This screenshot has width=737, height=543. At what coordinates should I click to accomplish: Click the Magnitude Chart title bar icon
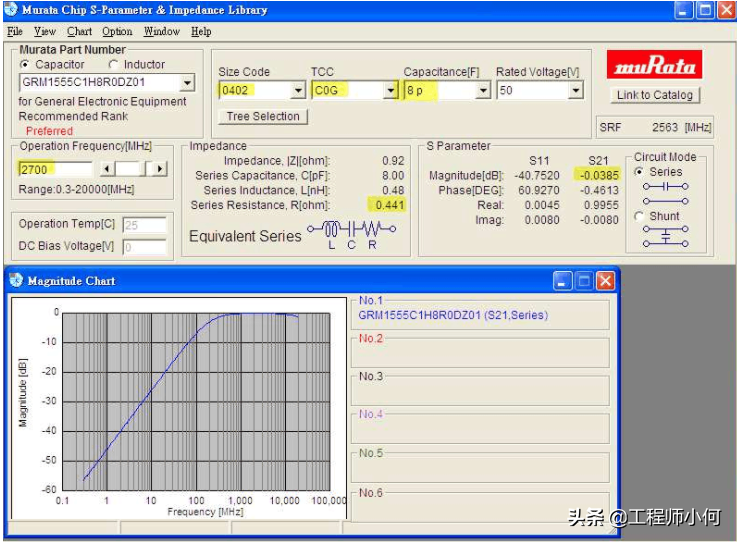coord(17,281)
